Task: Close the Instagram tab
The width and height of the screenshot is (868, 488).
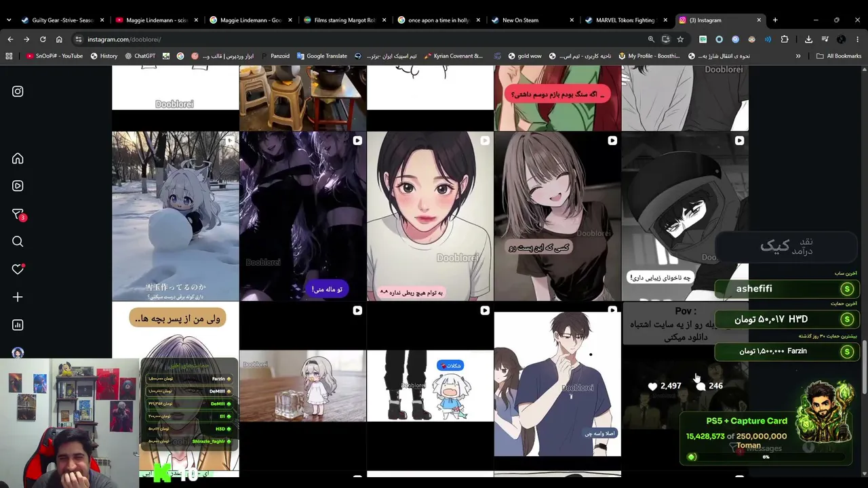Action: click(x=759, y=20)
